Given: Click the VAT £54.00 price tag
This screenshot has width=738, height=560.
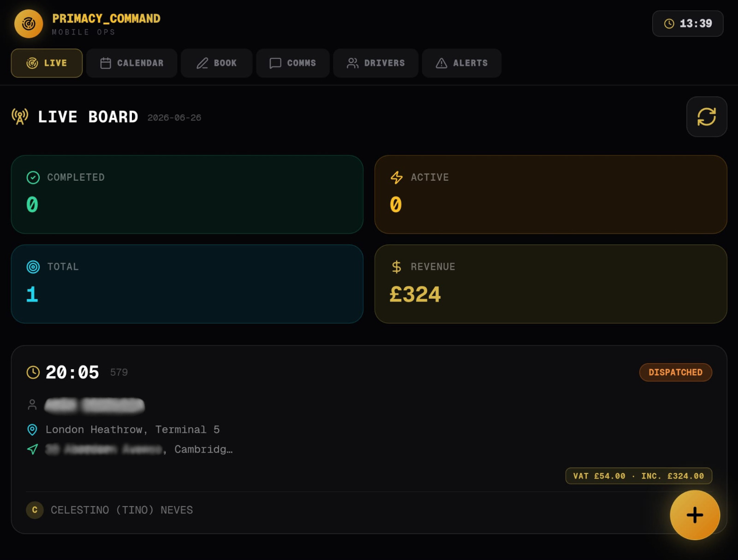Looking at the screenshot, I should 638,476.
